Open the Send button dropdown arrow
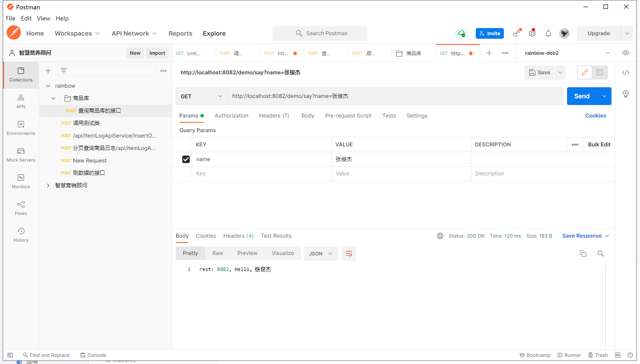 coord(604,96)
